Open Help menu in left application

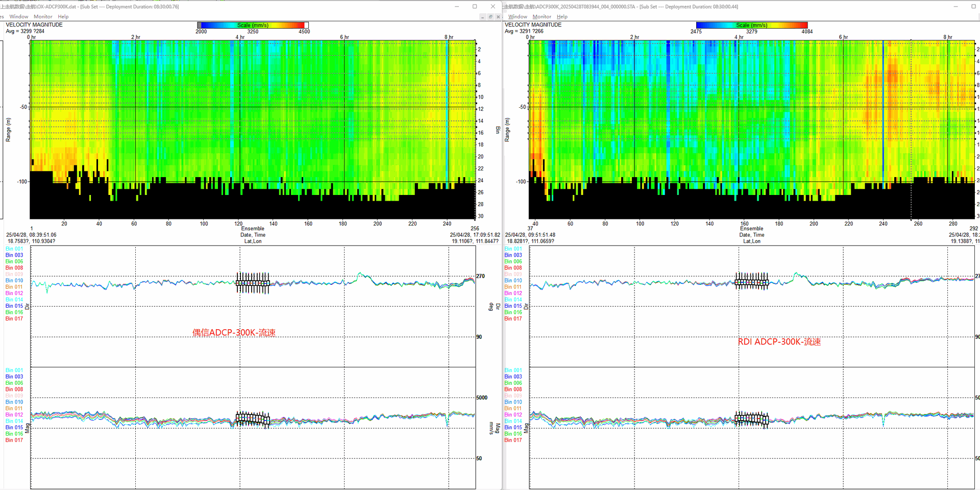pos(63,17)
